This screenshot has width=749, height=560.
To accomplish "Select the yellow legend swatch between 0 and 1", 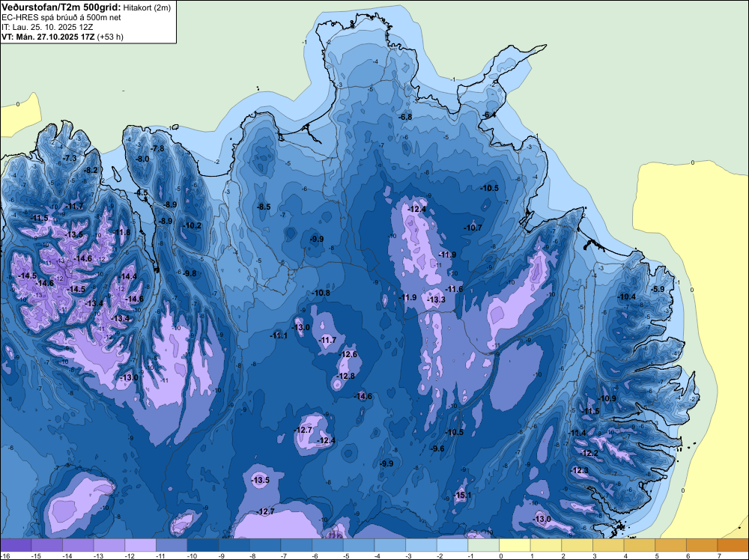I will coord(515,545).
